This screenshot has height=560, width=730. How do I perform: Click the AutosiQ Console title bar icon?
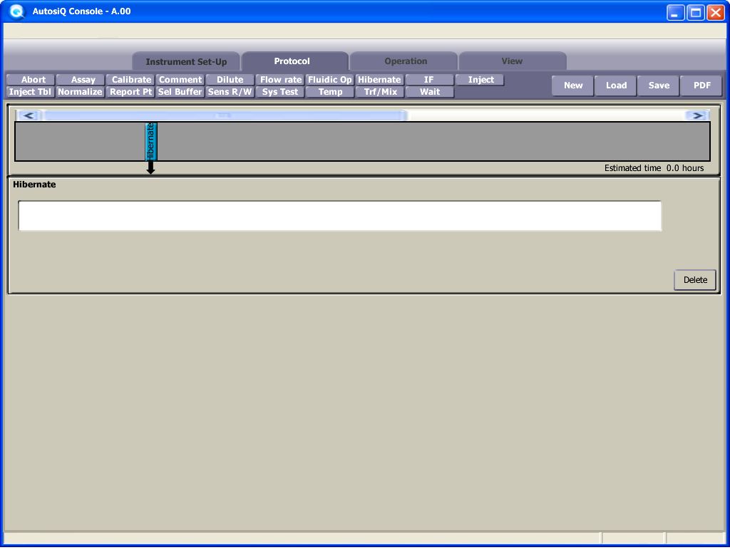(17, 11)
